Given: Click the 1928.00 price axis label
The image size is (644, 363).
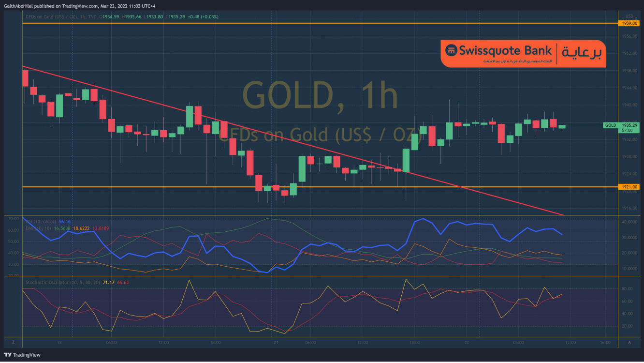Looking at the screenshot, I should click(629, 157).
